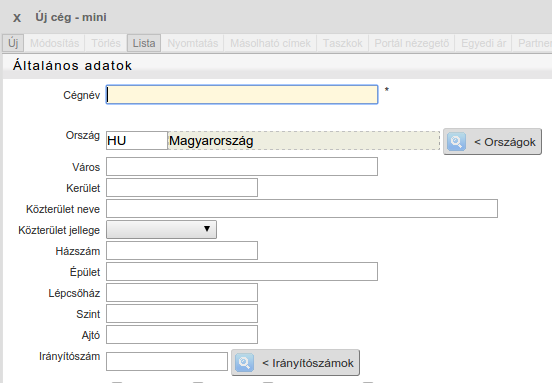Open the Közterület jellege dropdown
The height and width of the screenshot is (383, 552).
[161, 230]
